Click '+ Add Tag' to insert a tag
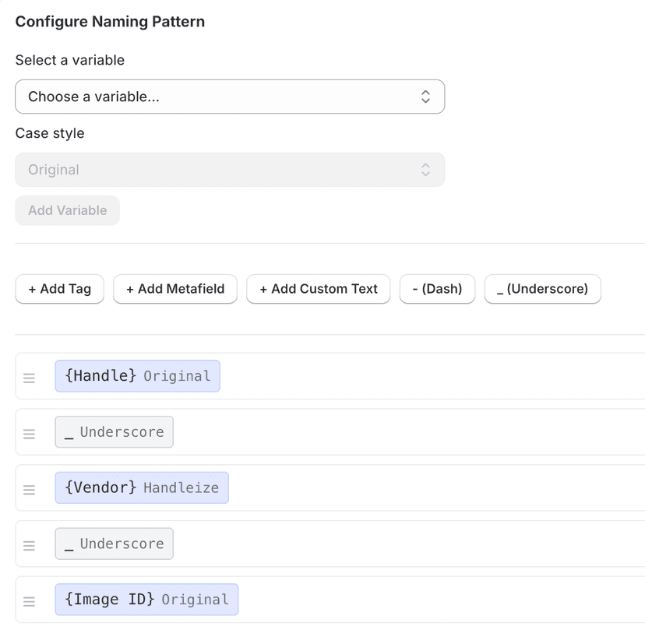 59,289
